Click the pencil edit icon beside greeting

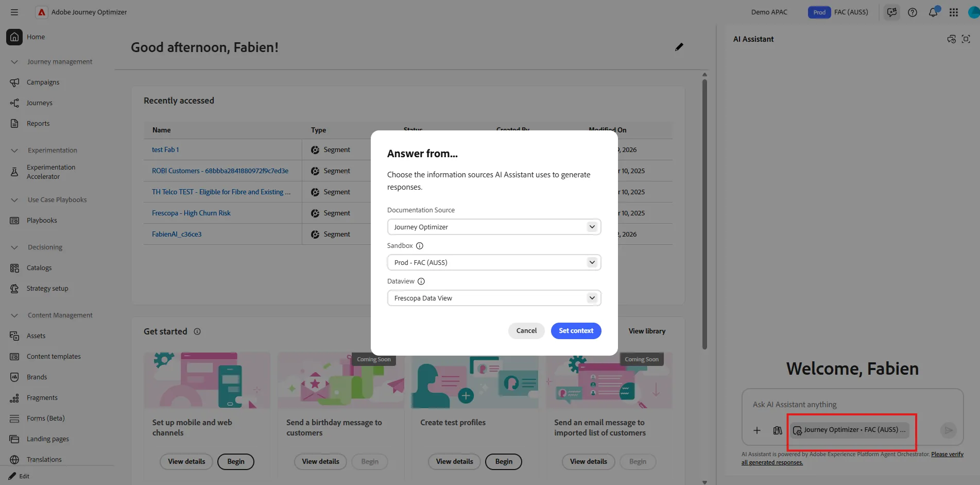click(679, 47)
